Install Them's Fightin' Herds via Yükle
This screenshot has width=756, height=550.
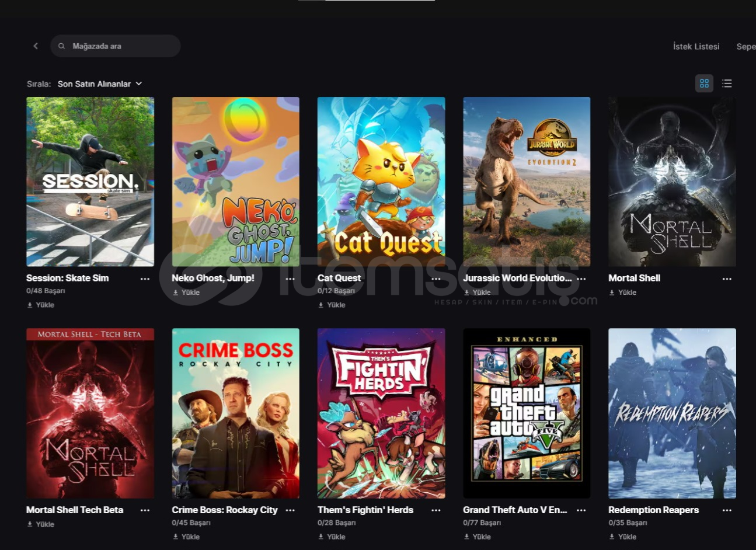click(332, 537)
